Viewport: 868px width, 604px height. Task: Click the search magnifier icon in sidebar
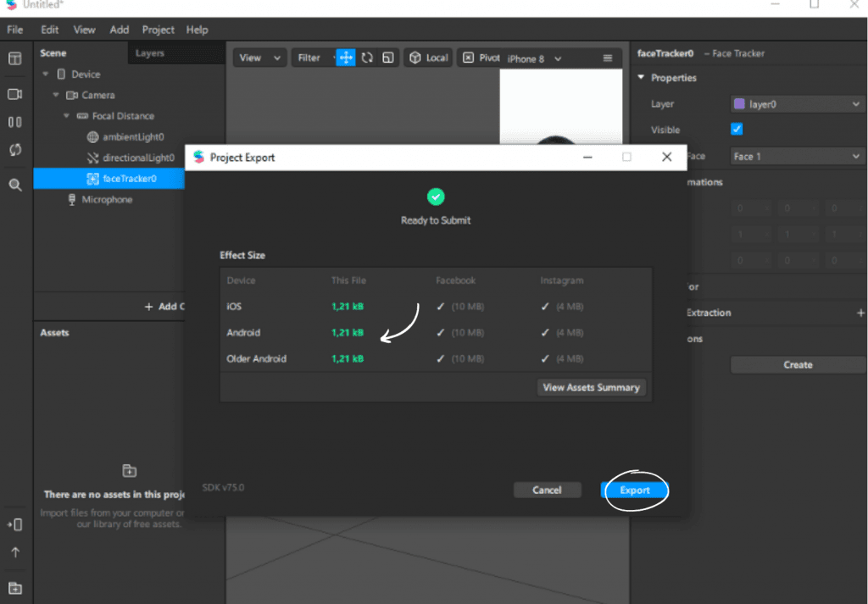tap(15, 185)
